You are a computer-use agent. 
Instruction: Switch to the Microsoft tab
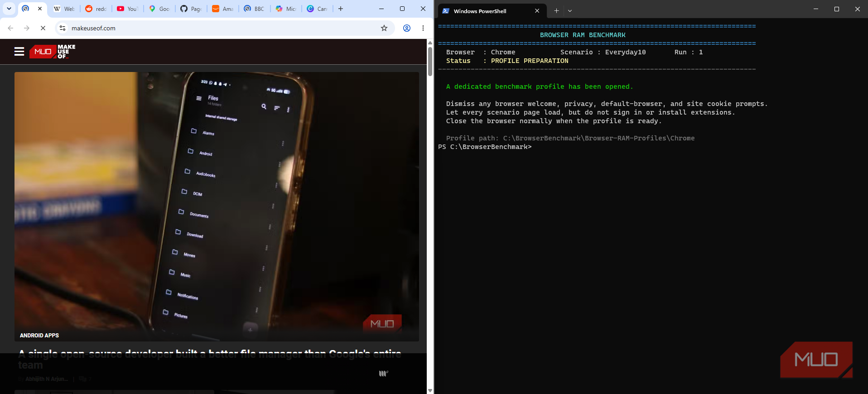click(x=286, y=9)
